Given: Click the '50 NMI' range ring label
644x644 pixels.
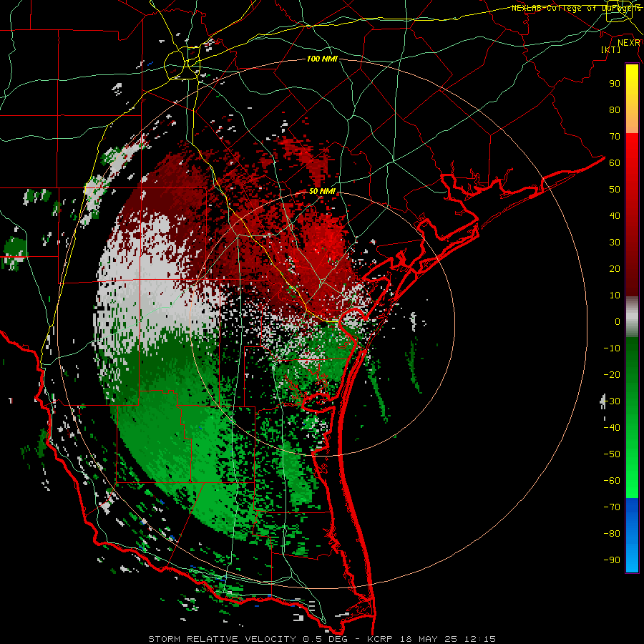Looking at the screenshot, I should point(322,191).
